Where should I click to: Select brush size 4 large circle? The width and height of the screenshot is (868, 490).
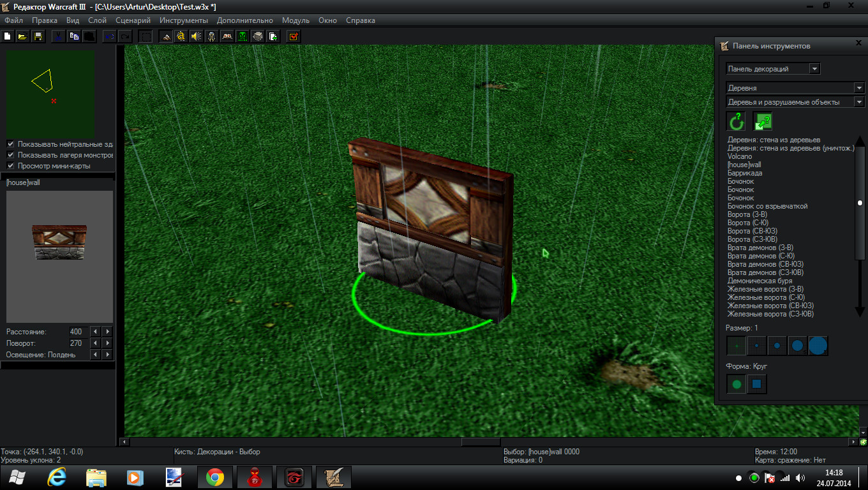(798, 346)
